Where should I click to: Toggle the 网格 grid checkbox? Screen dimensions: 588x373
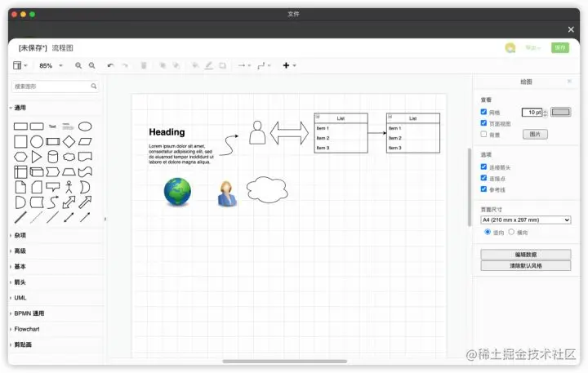click(x=483, y=112)
